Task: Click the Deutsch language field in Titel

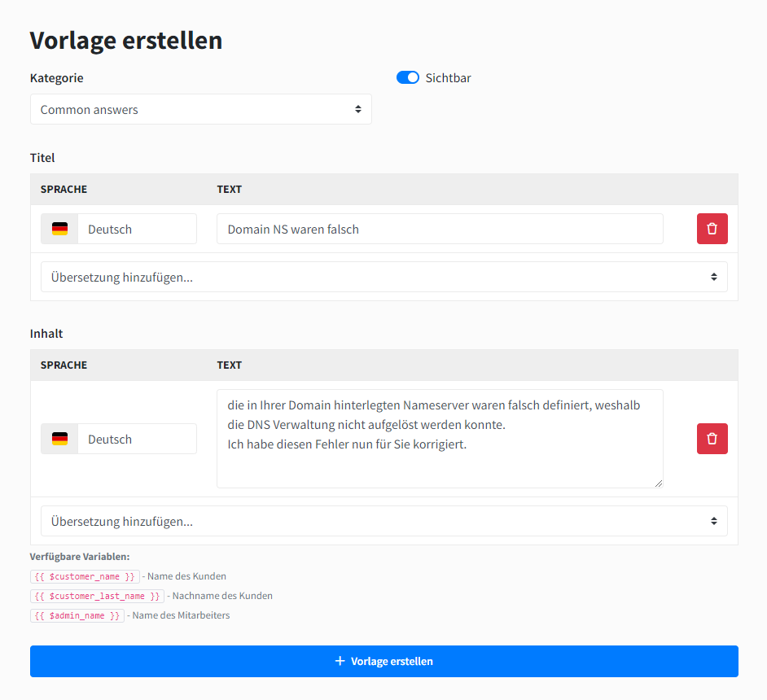Action: (x=137, y=229)
